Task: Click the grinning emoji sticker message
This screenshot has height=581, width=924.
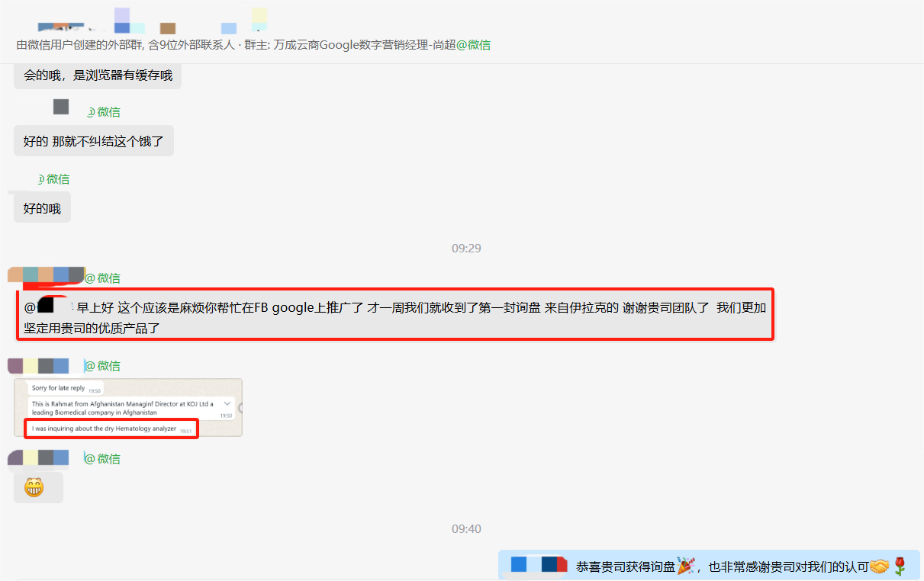Action: point(37,487)
